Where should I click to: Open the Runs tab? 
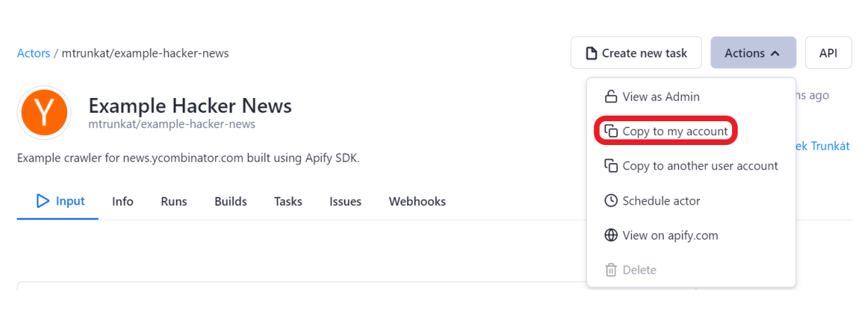pos(174,201)
